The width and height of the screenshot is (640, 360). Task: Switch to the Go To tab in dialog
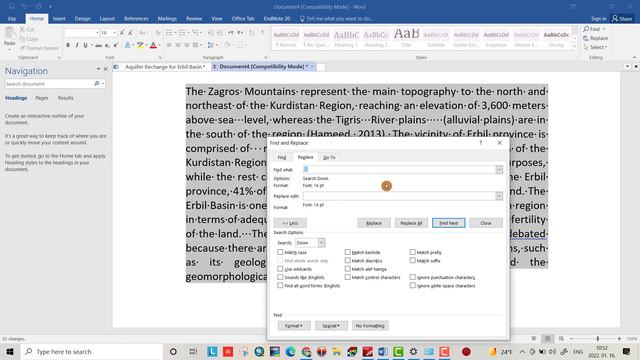[329, 157]
